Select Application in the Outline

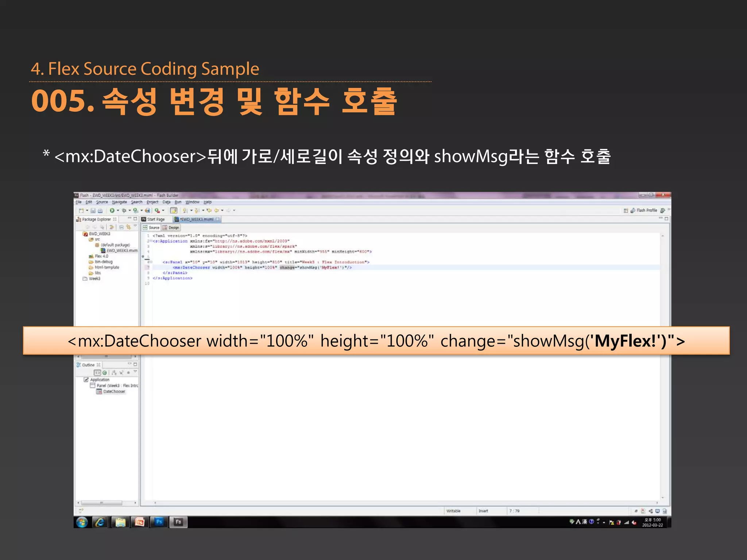point(97,380)
